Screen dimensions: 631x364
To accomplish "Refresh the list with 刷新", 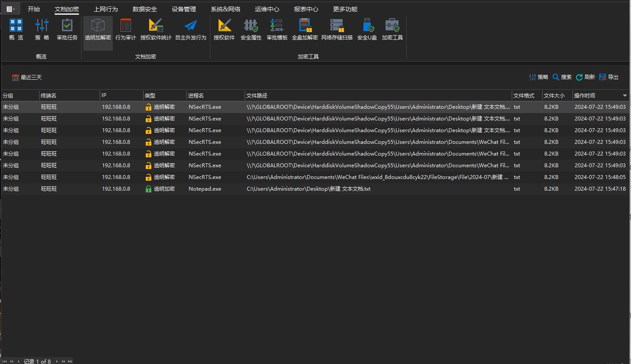I will 585,77.
